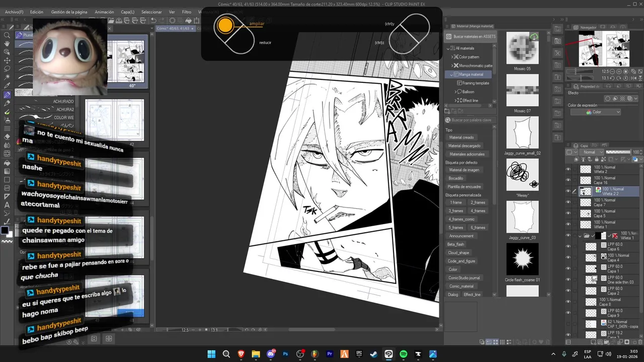
Task: Click the Material creado tag
Action: pyautogui.click(x=461, y=138)
